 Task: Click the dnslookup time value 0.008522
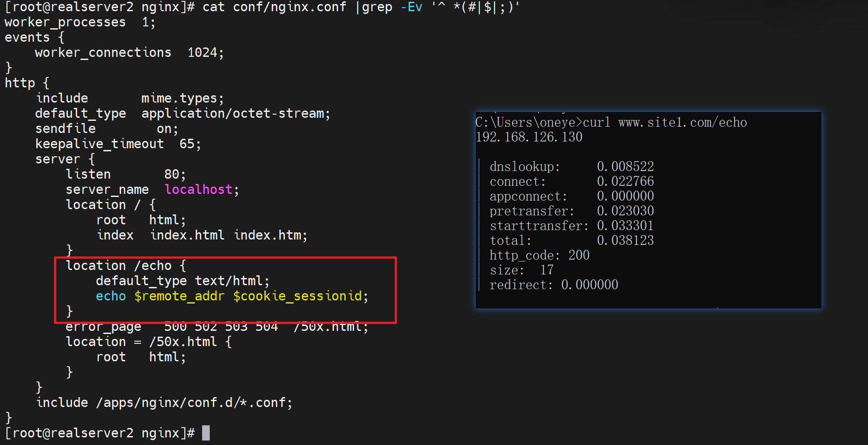click(x=625, y=167)
